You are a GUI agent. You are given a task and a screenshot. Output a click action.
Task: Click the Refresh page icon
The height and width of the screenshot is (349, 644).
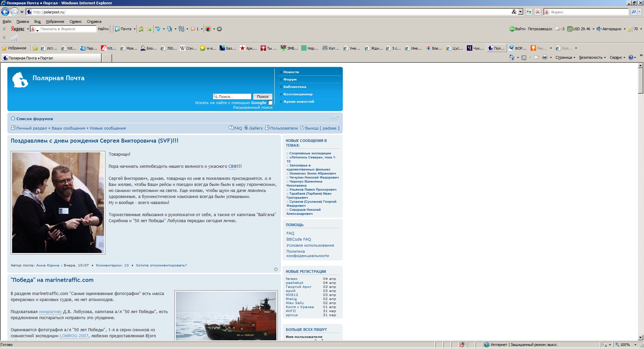[x=529, y=12]
